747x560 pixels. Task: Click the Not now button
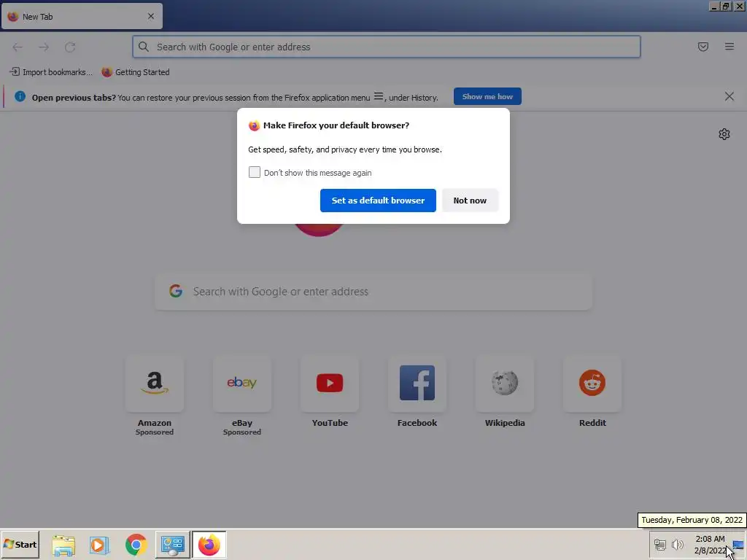coord(470,201)
